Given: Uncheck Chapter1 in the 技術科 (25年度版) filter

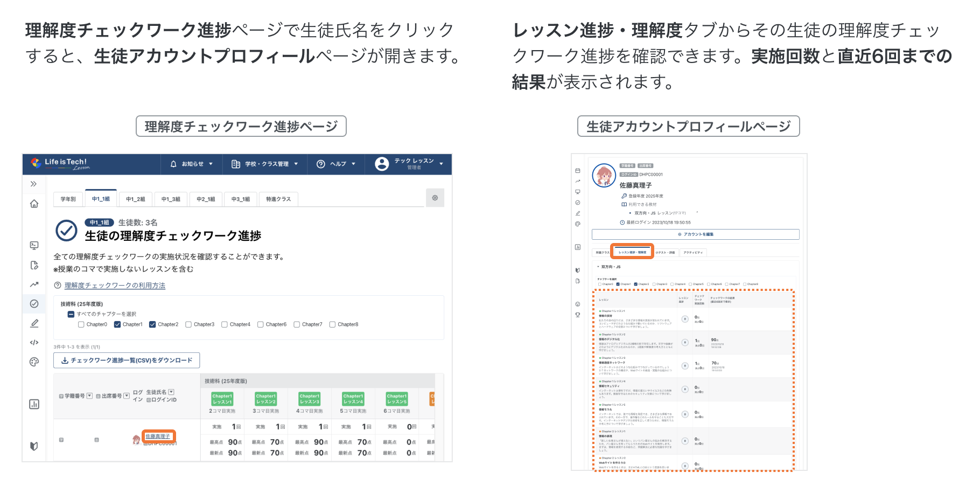Looking at the screenshot, I should [117, 324].
